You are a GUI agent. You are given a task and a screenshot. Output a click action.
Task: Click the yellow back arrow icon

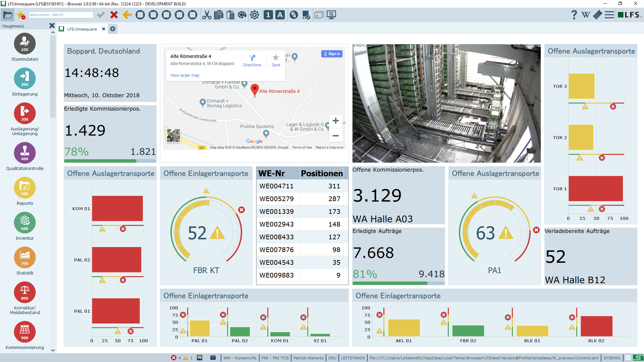127,15
